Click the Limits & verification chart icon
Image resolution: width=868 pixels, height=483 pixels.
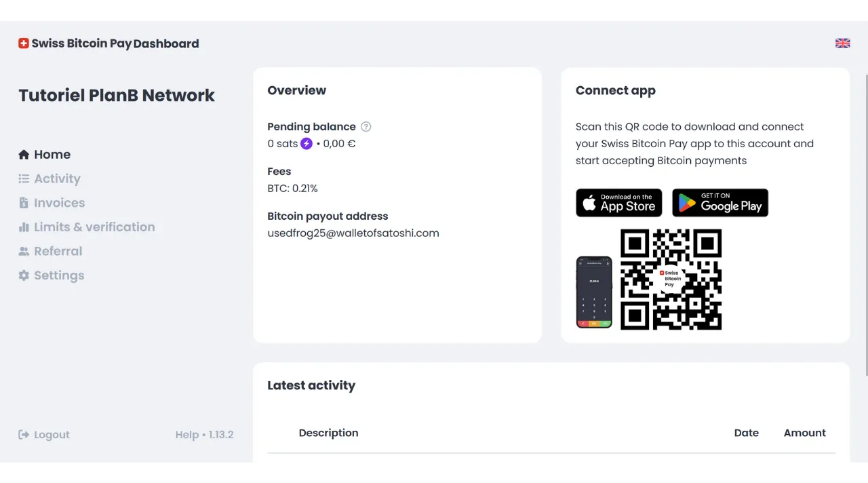point(23,227)
